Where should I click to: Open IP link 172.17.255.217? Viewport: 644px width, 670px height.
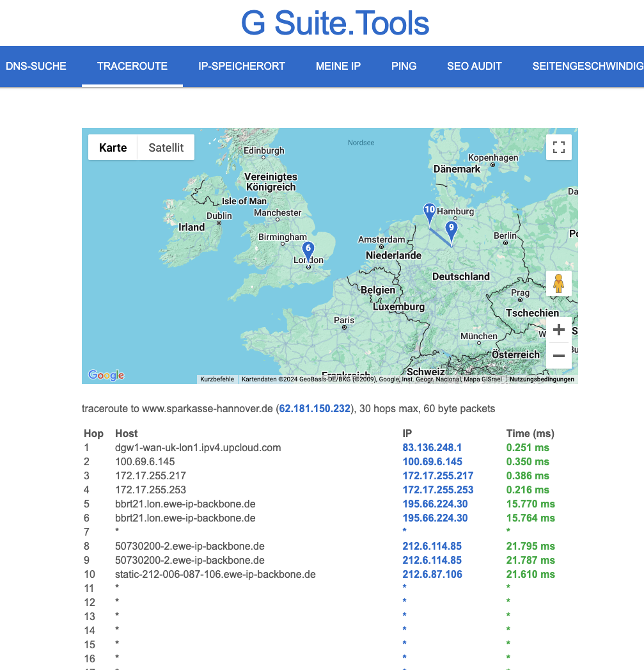pos(438,475)
